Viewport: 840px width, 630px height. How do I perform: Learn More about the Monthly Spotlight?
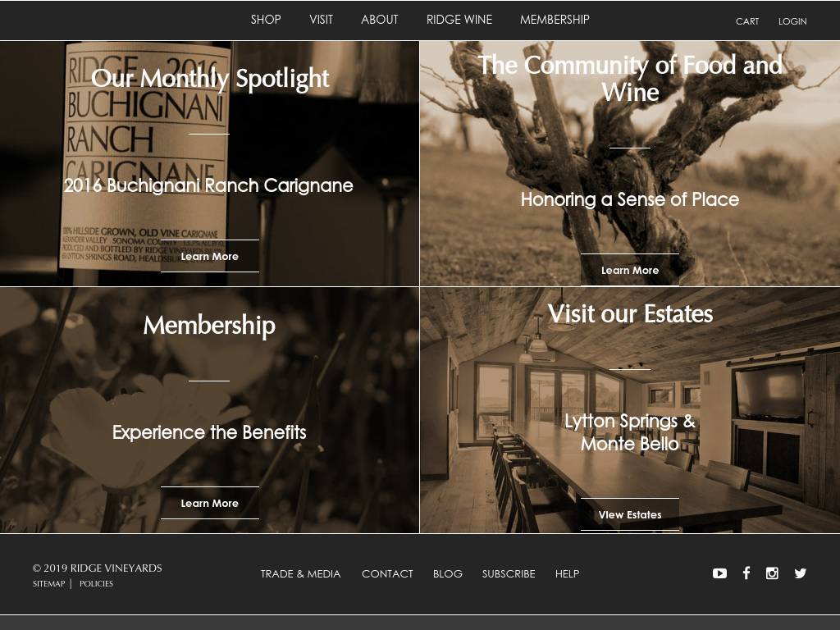coord(209,256)
